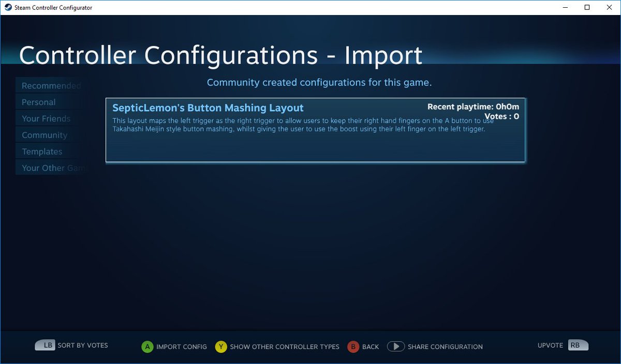Browse Community configurations

(x=45, y=135)
